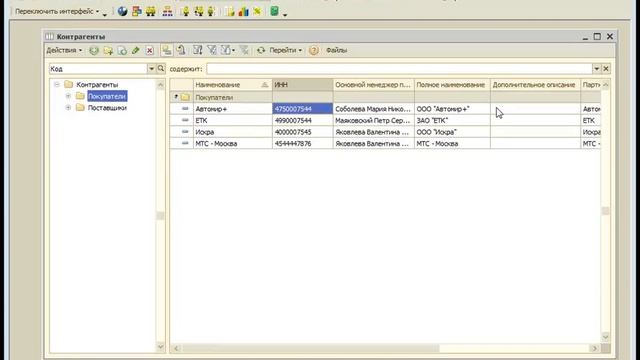The width and height of the screenshot is (640, 360).
Task: Open the Переключить интерфейс menu
Action: pos(57,11)
